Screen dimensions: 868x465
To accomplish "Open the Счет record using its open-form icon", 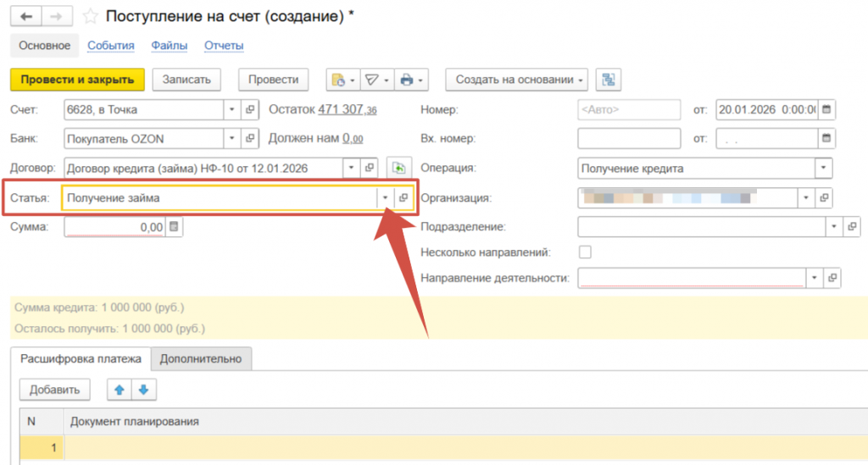I will (x=250, y=110).
